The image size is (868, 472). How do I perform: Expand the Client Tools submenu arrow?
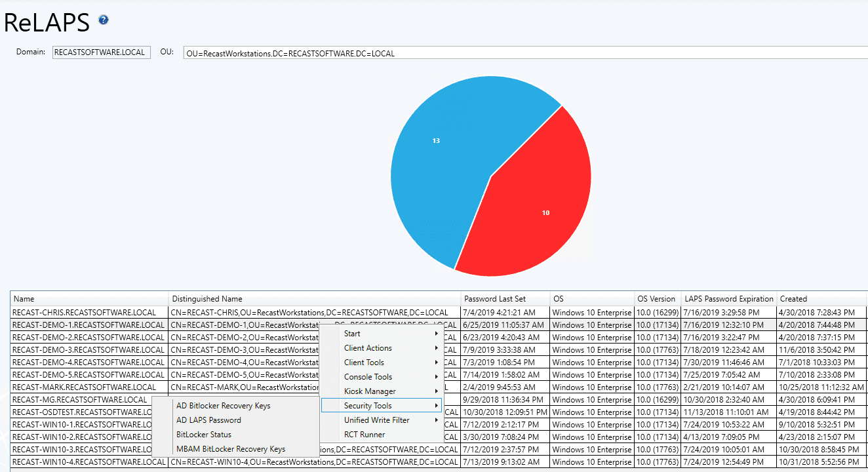click(437, 363)
